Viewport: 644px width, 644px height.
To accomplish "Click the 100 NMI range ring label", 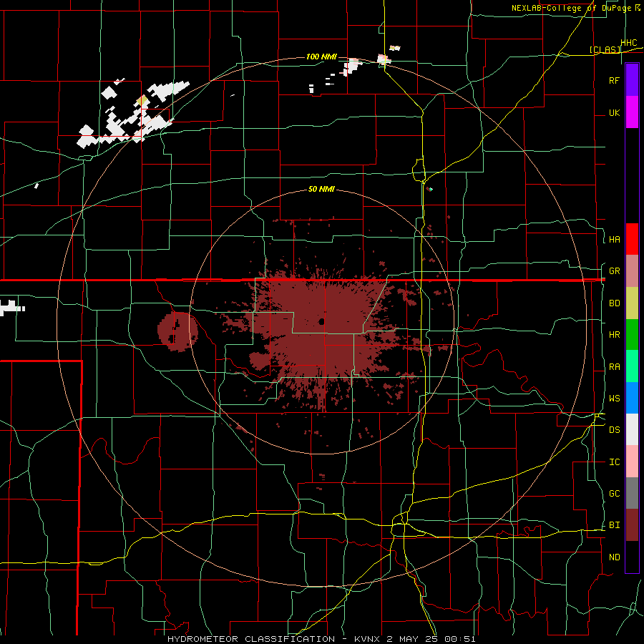I will click(x=321, y=57).
